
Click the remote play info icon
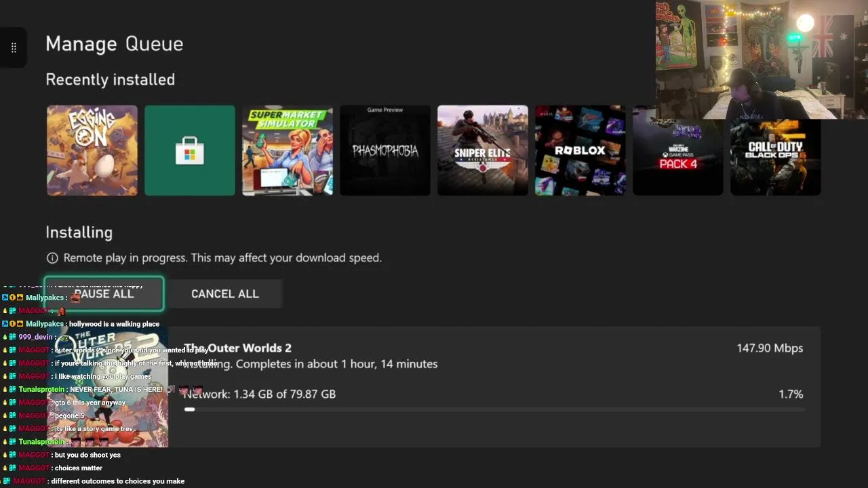pyautogui.click(x=52, y=258)
